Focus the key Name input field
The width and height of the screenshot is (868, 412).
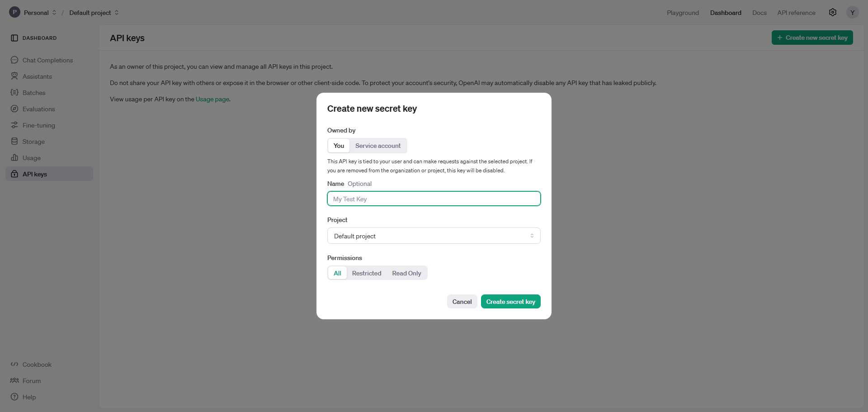[x=434, y=199]
